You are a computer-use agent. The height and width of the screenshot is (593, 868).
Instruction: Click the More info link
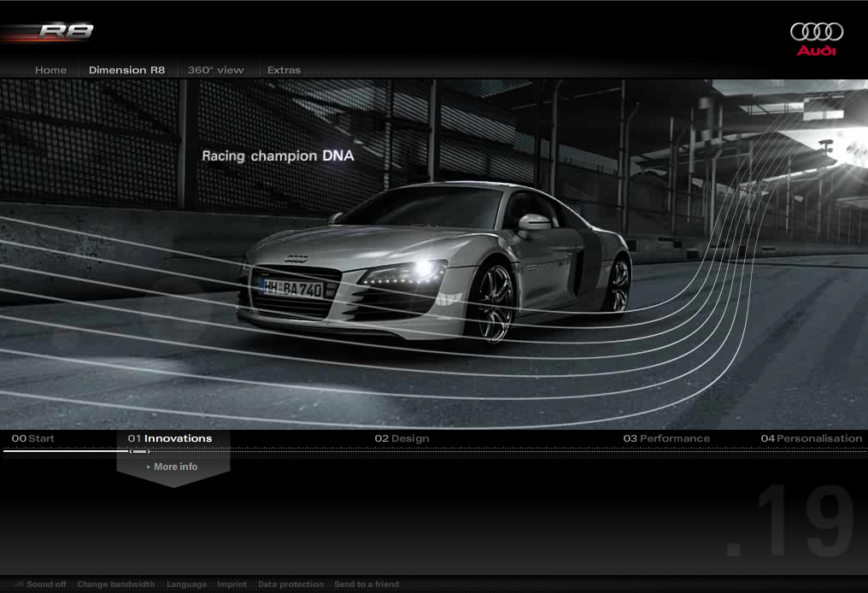pos(173,467)
